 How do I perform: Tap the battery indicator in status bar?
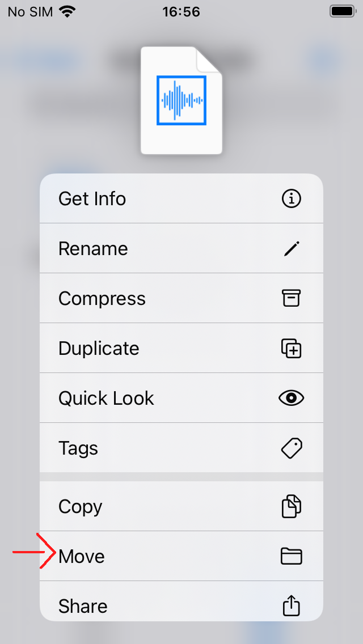coord(342,11)
